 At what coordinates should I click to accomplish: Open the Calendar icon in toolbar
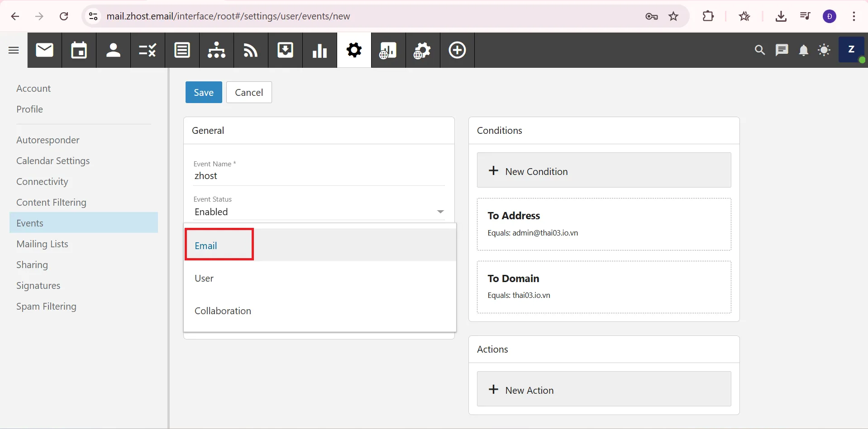[79, 50]
